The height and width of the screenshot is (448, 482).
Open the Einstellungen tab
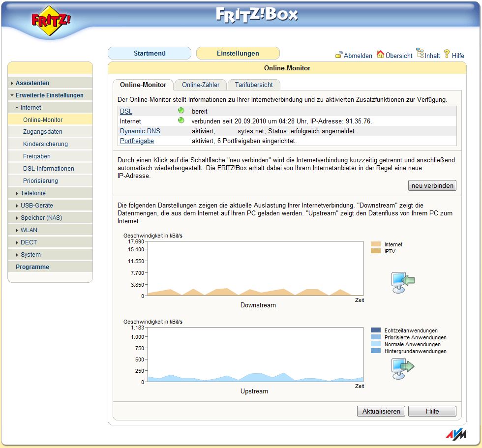coord(238,53)
